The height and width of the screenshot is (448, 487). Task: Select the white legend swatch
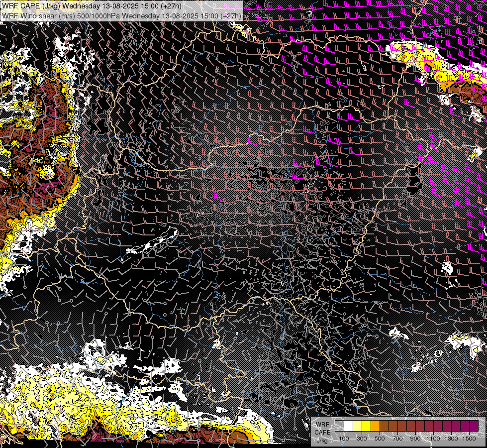pos(349,426)
